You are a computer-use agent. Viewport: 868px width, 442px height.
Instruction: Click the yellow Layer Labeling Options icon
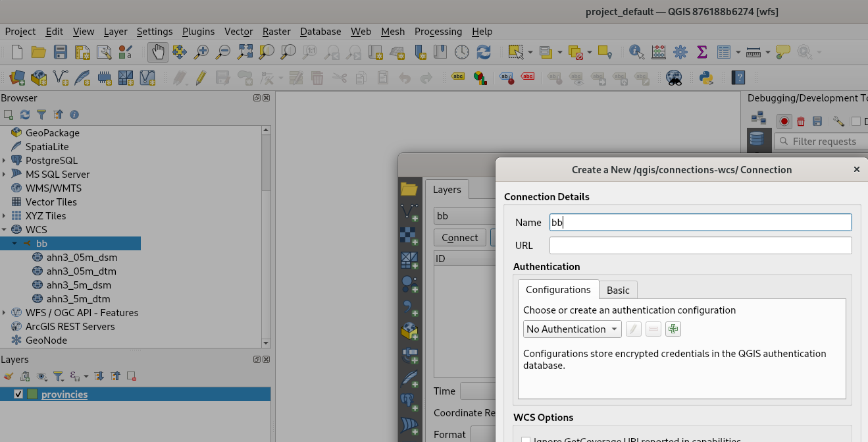pos(458,78)
